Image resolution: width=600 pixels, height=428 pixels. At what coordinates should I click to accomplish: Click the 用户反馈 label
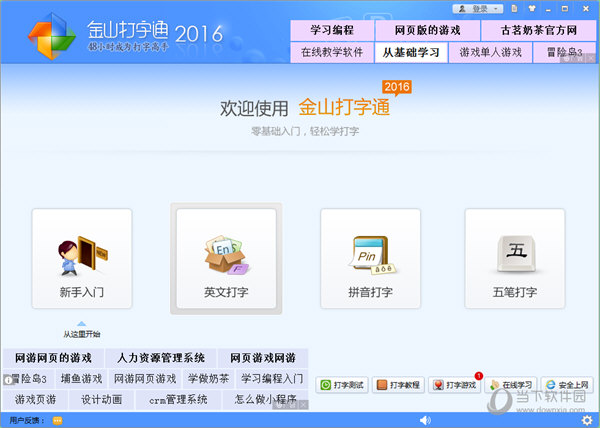pos(27,421)
